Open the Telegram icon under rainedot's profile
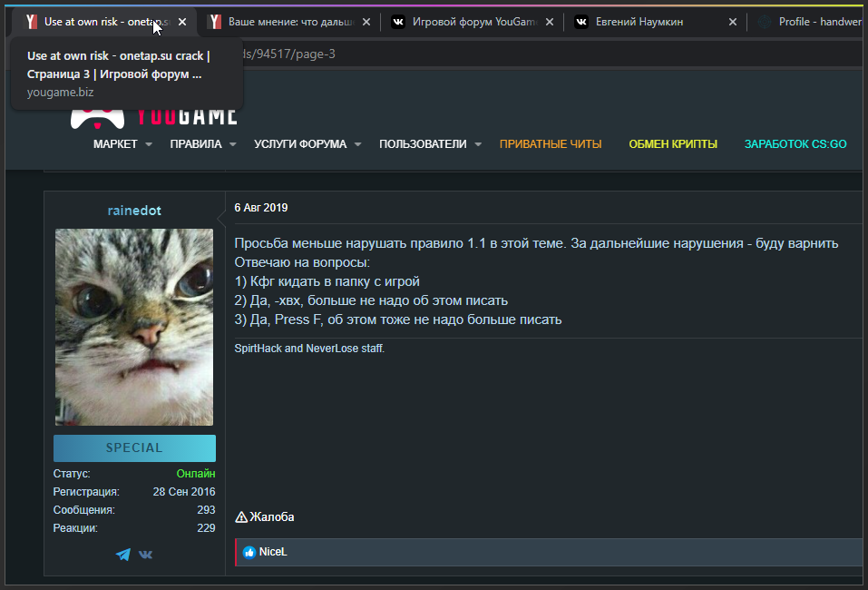The image size is (868, 590). point(122,554)
